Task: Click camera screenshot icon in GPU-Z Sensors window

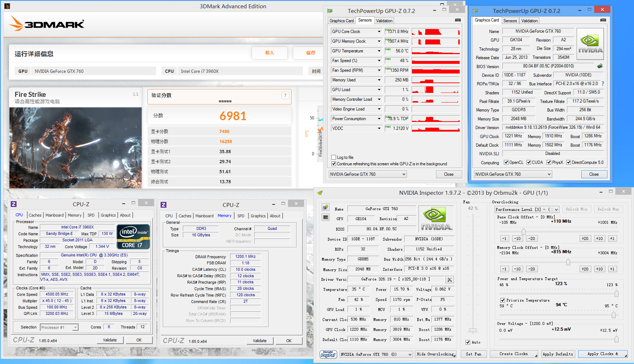Action: pos(458,20)
